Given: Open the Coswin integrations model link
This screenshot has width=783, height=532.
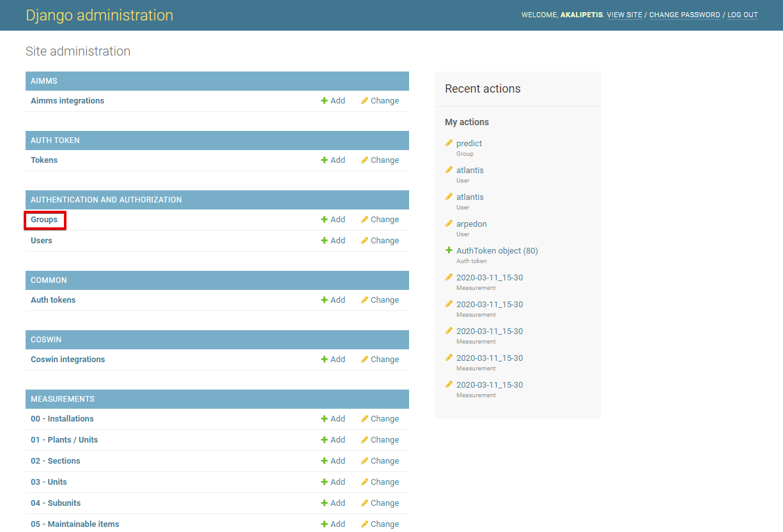Looking at the screenshot, I should (68, 360).
